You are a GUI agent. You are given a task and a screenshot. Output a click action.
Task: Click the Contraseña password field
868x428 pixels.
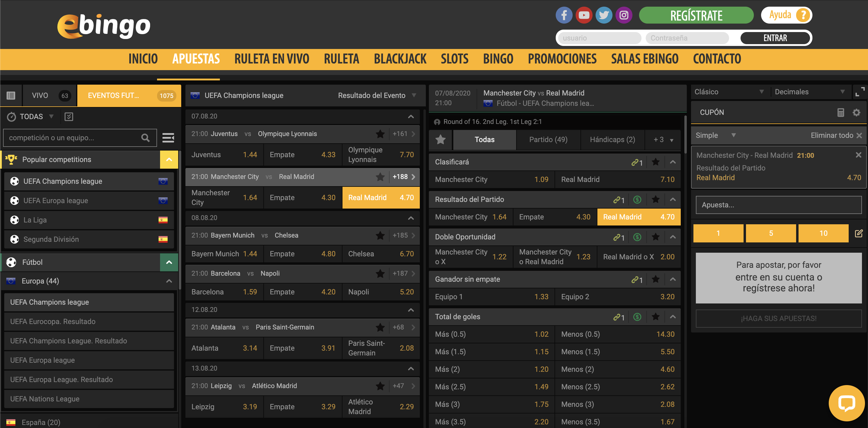point(687,38)
